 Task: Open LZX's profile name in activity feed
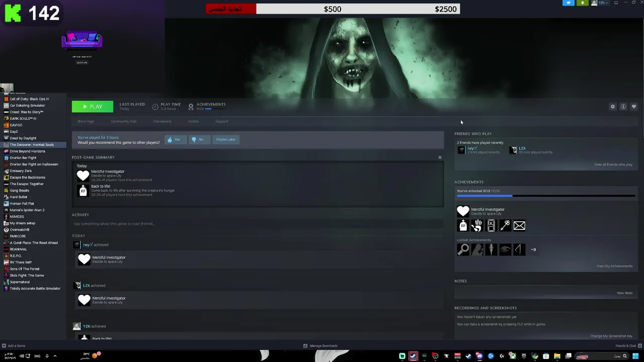pyautogui.click(x=87, y=286)
